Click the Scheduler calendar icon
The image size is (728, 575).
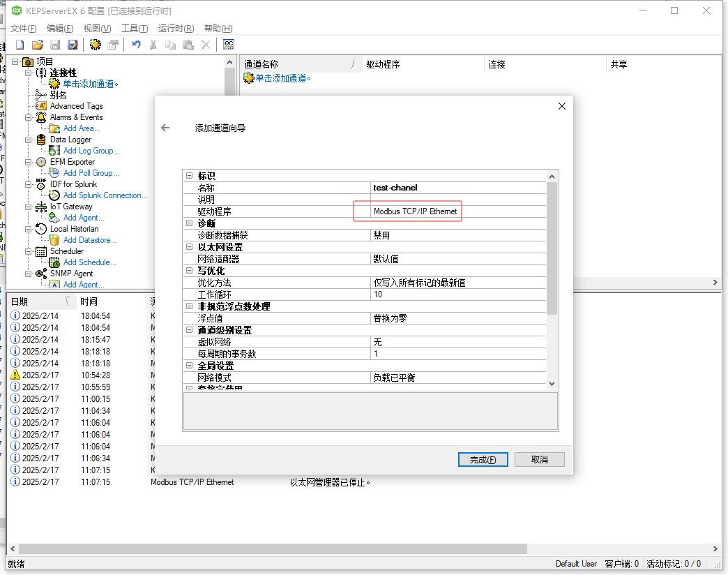pos(41,251)
